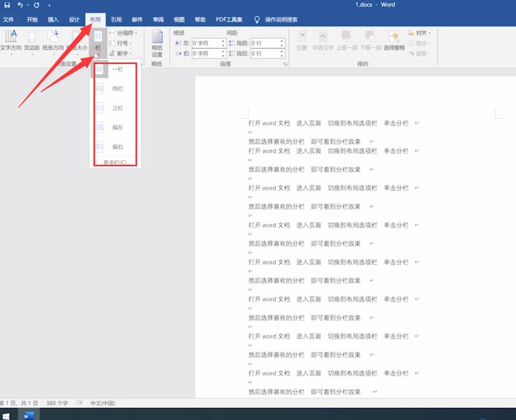This screenshot has height=420, width=516.
Task: Click the lightbulb tell-me icon
Action: tap(257, 20)
